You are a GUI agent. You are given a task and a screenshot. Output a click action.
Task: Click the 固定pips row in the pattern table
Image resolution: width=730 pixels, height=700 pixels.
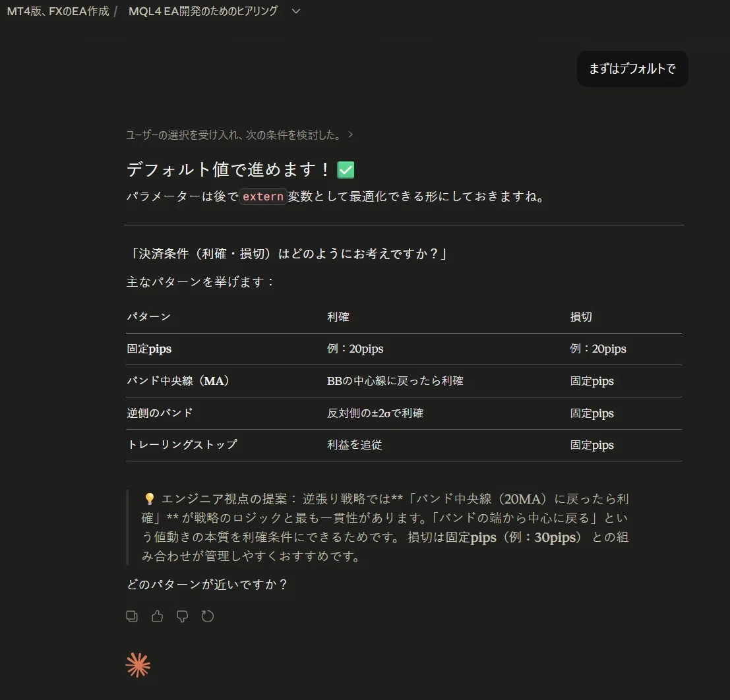click(x=404, y=349)
